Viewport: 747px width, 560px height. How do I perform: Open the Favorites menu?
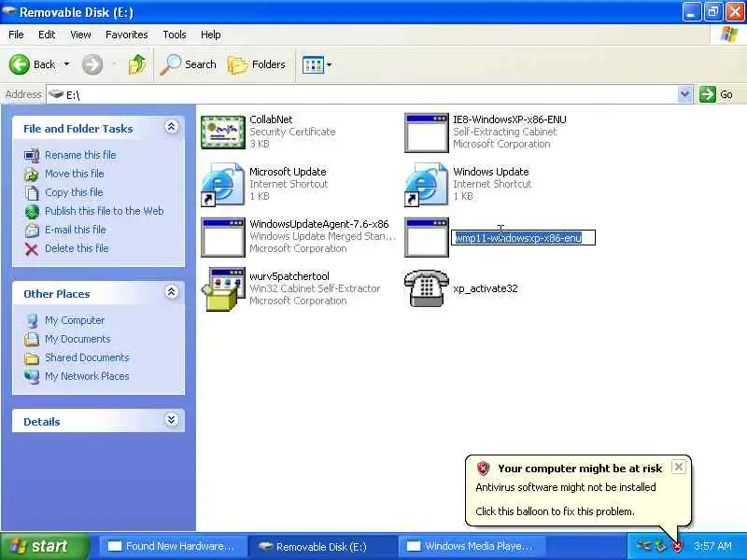(127, 35)
